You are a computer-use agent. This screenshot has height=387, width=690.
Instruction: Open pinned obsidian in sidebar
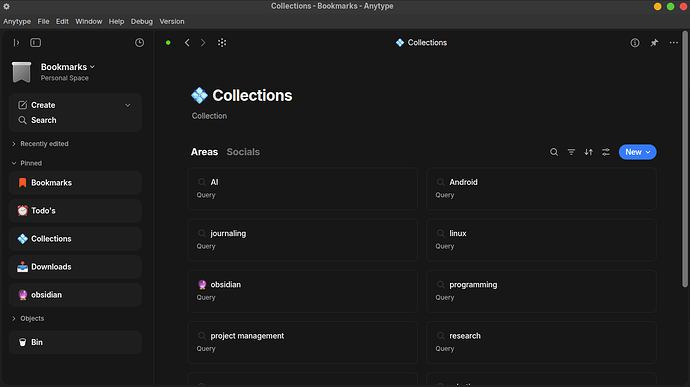tap(75, 295)
